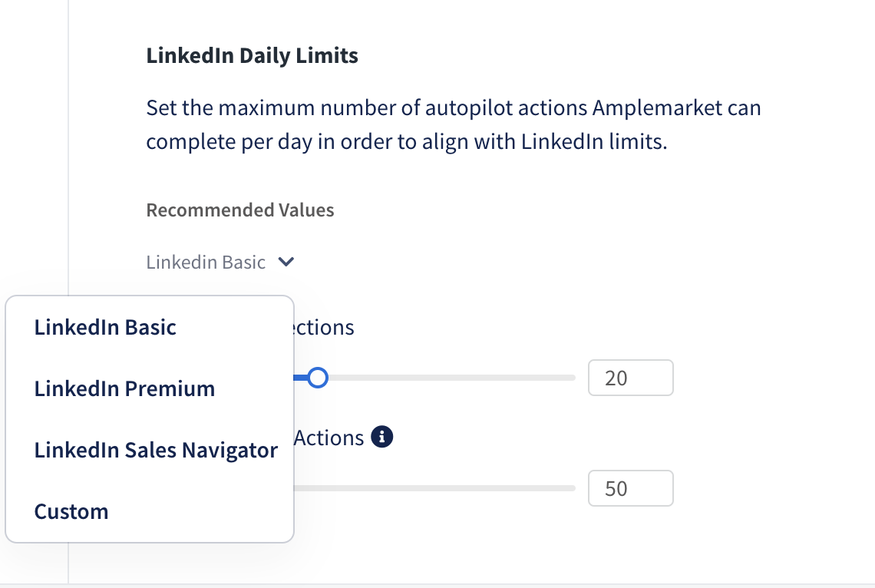The image size is (875, 588).
Task: Click the gray track of the connections slider
Action: [451, 378]
